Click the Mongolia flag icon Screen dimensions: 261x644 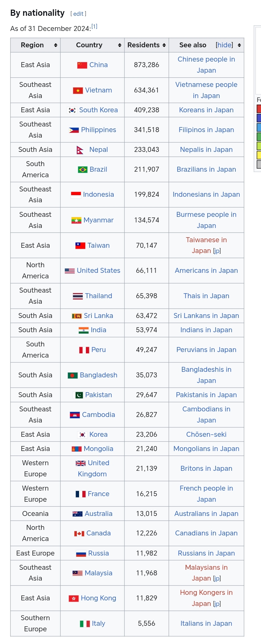coord(77,449)
